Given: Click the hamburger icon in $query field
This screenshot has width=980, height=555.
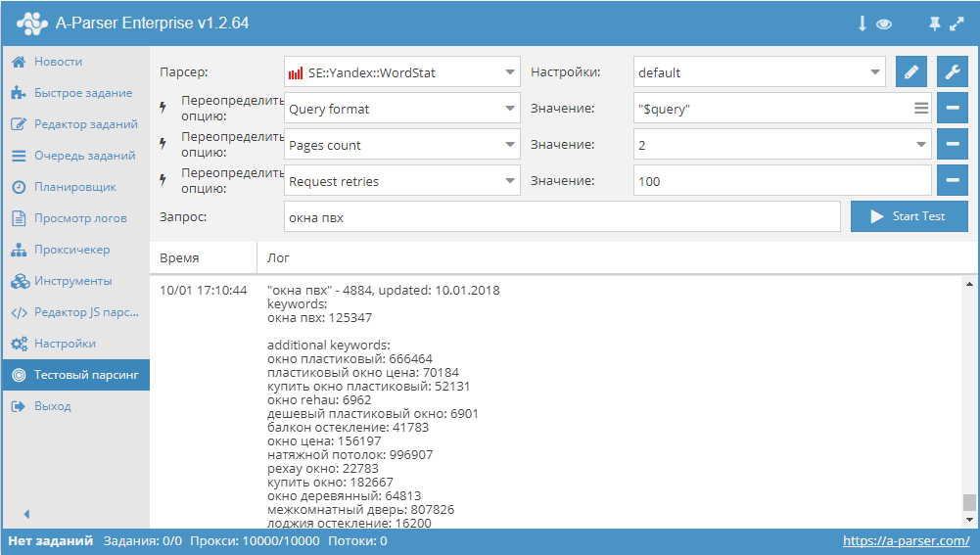Looking at the screenshot, I should (921, 108).
